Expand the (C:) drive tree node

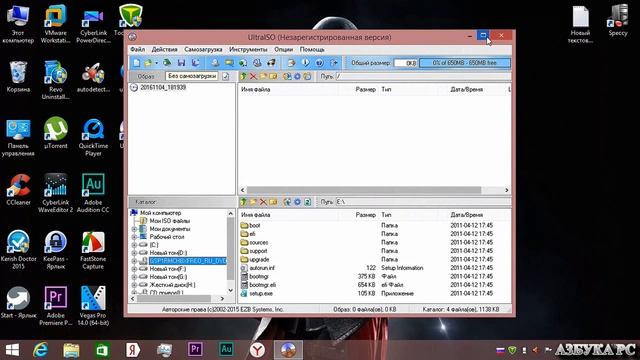[134, 245]
